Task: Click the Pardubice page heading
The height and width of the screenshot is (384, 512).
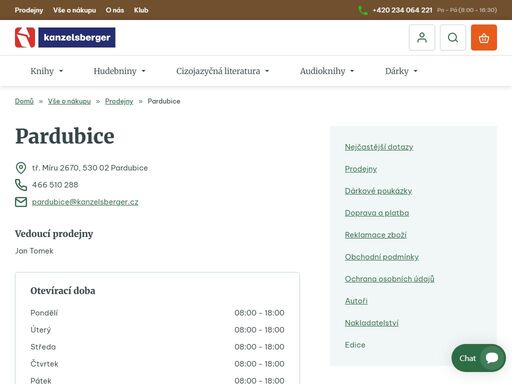Action: pyautogui.click(x=65, y=136)
